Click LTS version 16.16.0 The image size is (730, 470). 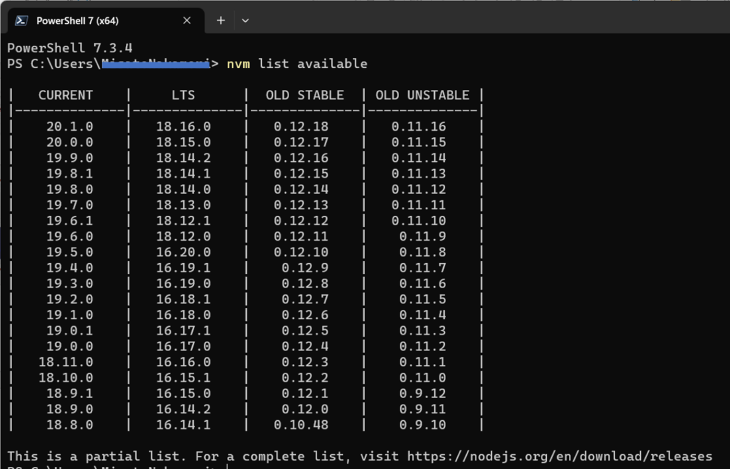[x=183, y=362]
